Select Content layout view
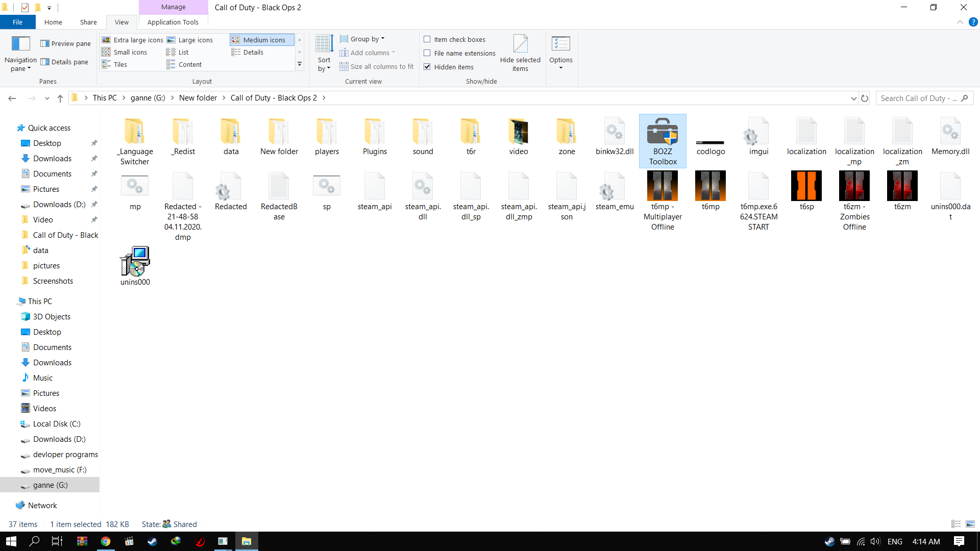Image resolution: width=980 pixels, height=551 pixels. point(184,64)
